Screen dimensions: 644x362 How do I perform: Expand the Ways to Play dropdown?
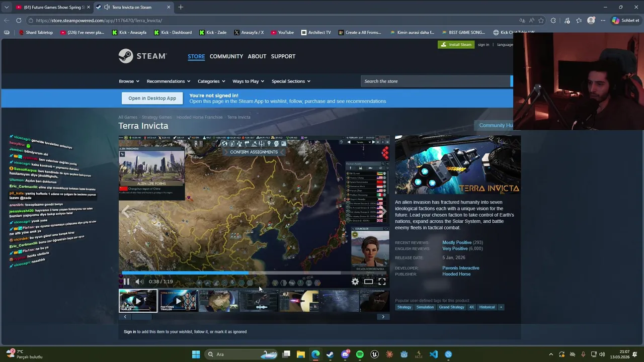248,81
